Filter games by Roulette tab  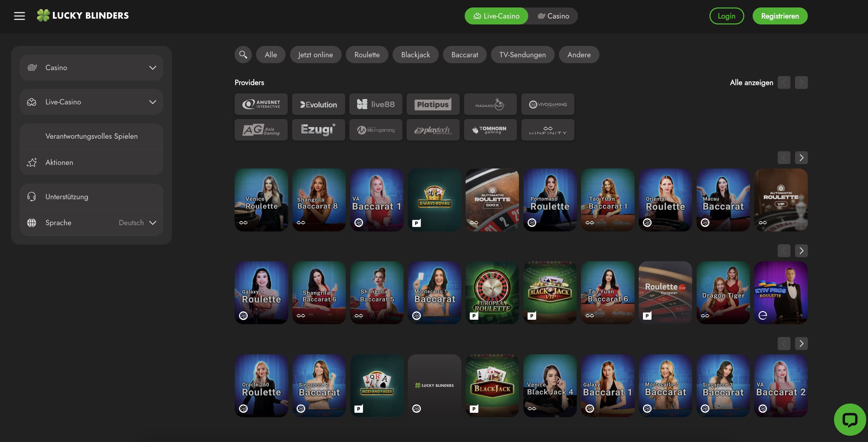[x=367, y=55]
